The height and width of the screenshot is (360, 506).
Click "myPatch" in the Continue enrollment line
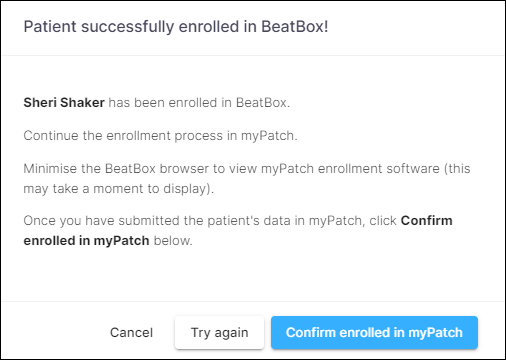(269, 136)
